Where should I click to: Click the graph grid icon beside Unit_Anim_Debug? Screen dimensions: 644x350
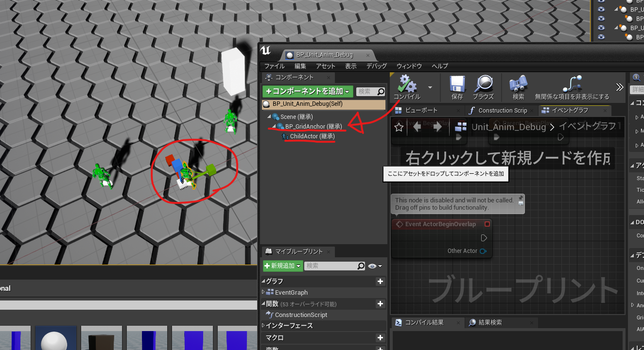tap(460, 127)
